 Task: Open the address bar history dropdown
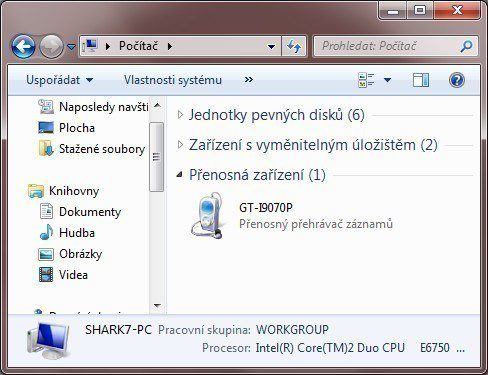pos(272,46)
